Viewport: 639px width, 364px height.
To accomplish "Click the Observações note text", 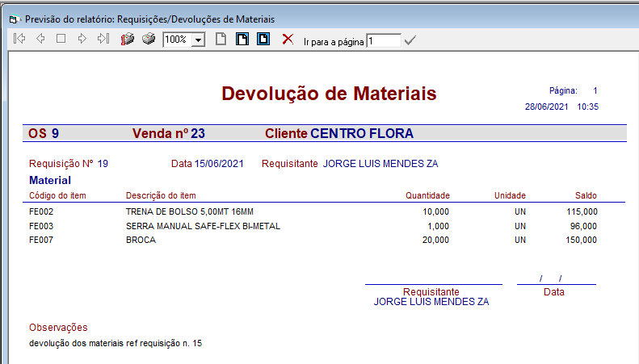I will (115, 343).
